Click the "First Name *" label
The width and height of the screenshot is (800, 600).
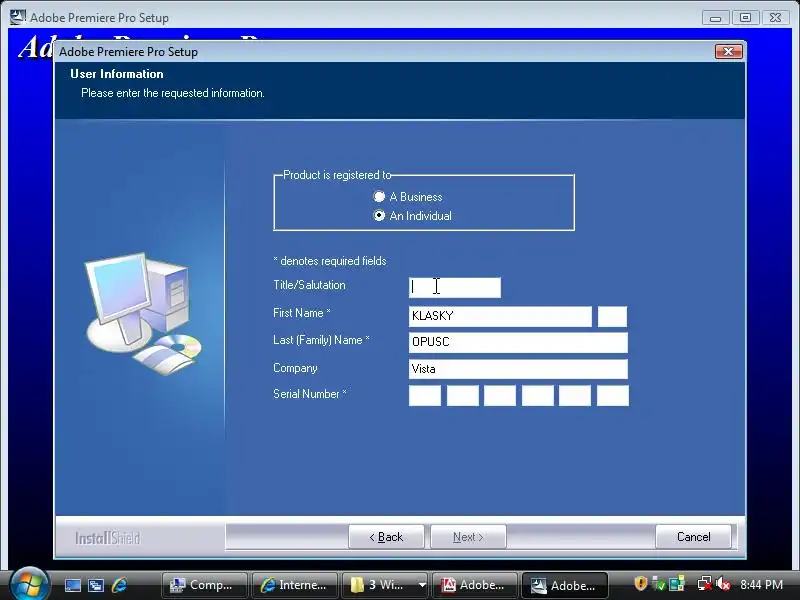[302, 313]
